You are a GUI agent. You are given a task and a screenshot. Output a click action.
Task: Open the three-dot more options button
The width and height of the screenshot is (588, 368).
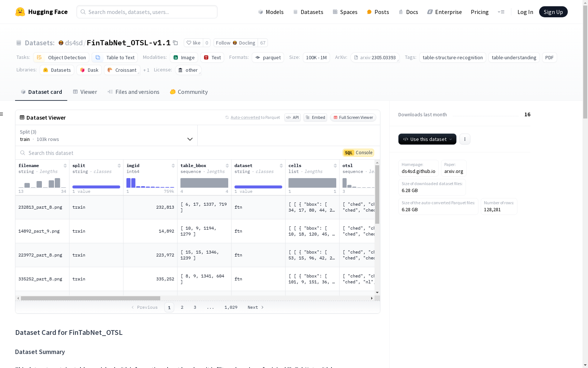pos(465,139)
